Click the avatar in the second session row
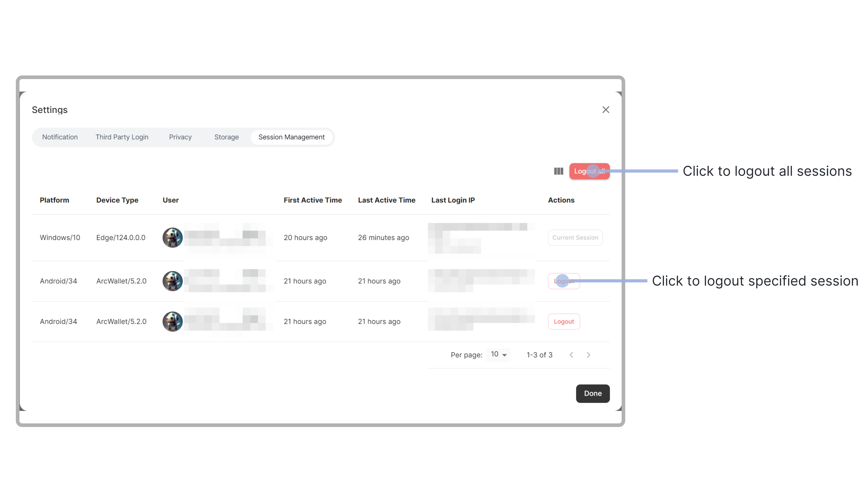This screenshot has height=488, width=868. tap(172, 281)
